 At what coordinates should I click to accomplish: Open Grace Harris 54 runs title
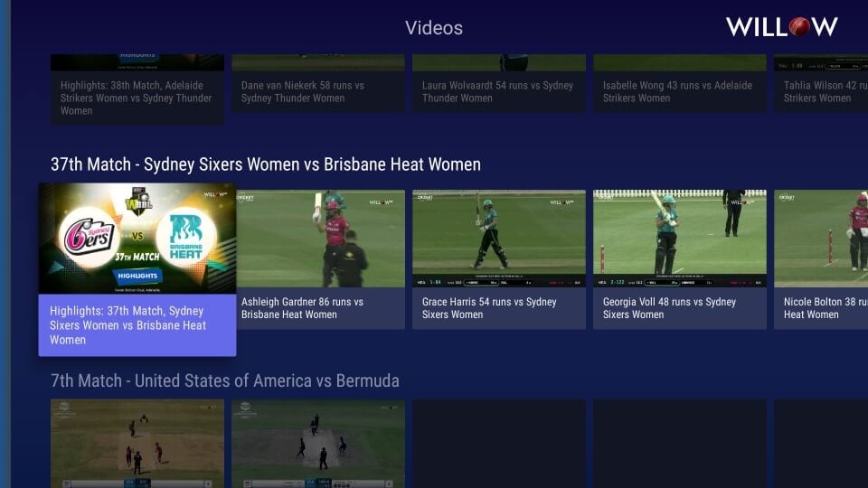(x=489, y=308)
